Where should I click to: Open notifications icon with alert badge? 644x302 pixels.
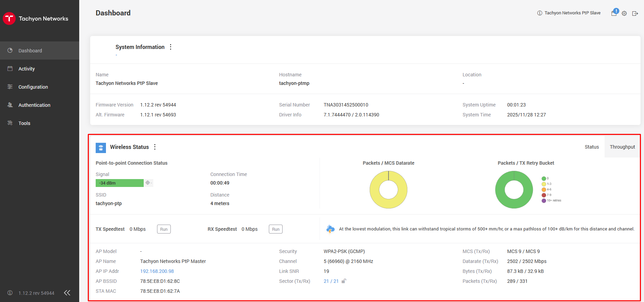click(x=614, y=13)
